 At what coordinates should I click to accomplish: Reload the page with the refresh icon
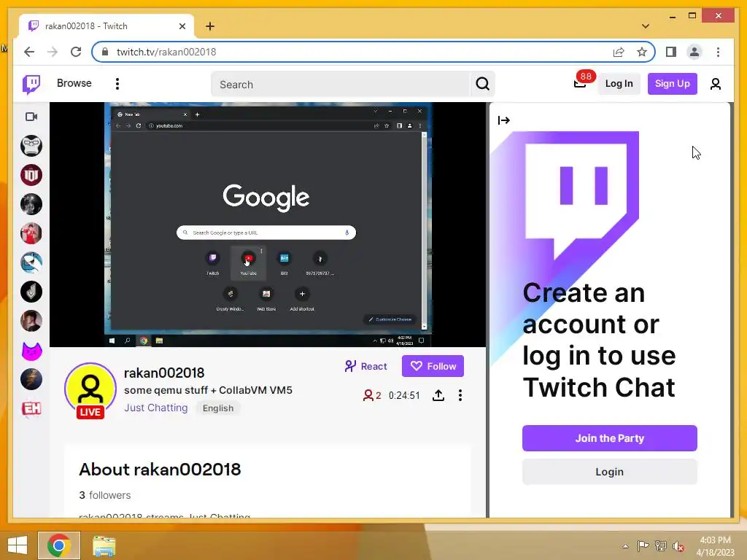(76, 52)
